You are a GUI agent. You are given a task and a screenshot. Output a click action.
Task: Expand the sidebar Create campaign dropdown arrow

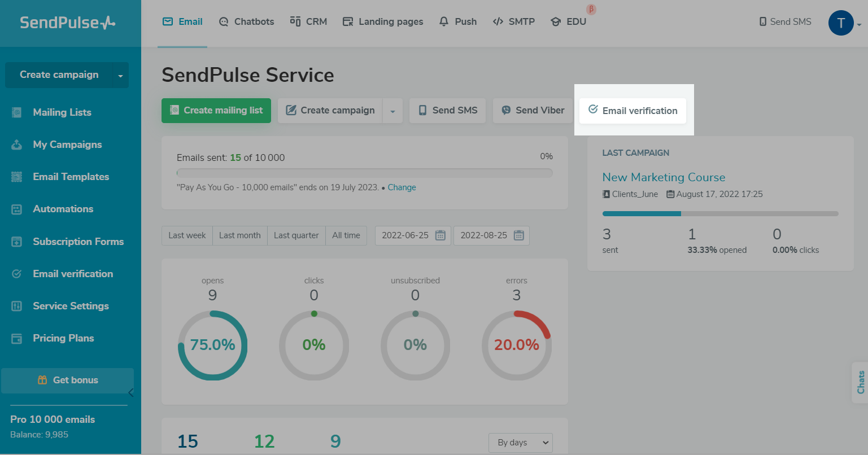click(x=120, y=76)
